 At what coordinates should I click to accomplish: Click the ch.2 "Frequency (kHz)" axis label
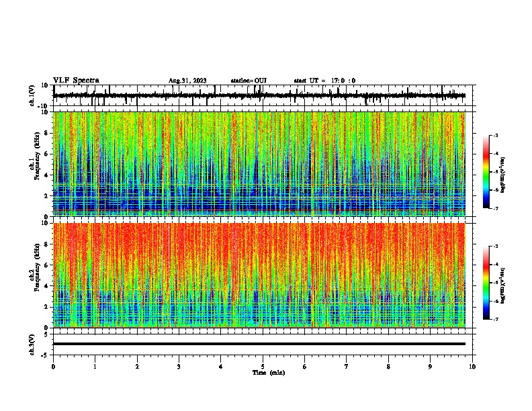(37, 267)
